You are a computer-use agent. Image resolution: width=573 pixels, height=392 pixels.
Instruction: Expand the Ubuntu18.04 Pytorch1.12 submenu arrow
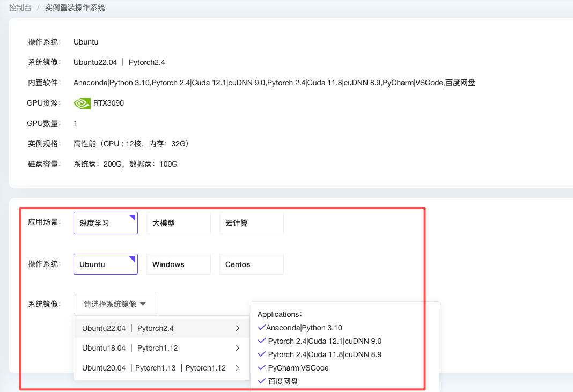[238, 348]
